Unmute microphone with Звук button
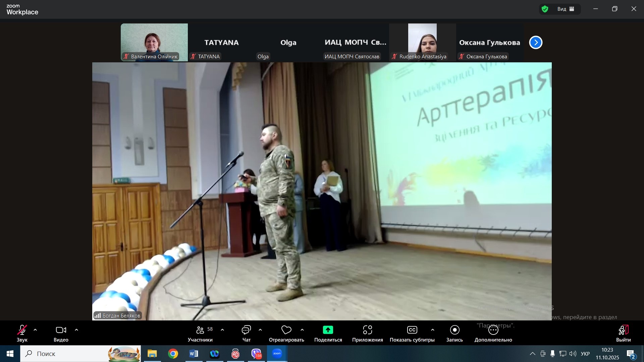Image resolution: width=644 pixels, height=362 pixels. (x=22, y=330)
